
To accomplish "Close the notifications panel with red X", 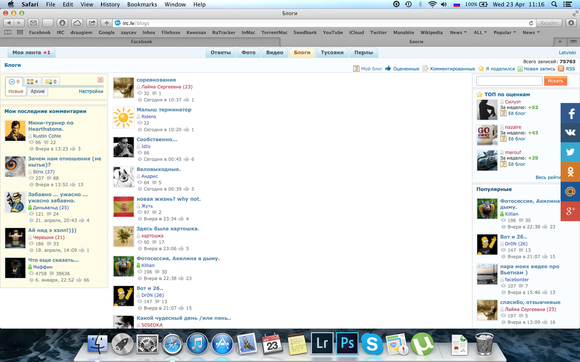I will click(100, 80).
